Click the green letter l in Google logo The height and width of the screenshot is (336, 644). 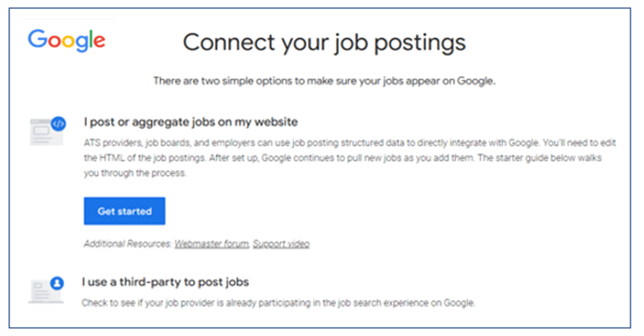coord(91,39)
